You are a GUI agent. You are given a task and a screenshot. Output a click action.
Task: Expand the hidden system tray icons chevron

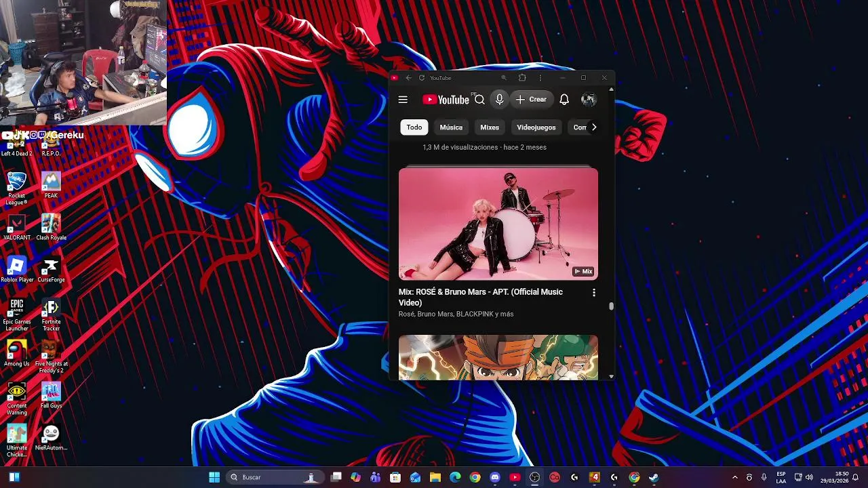[x=734, y=477]
